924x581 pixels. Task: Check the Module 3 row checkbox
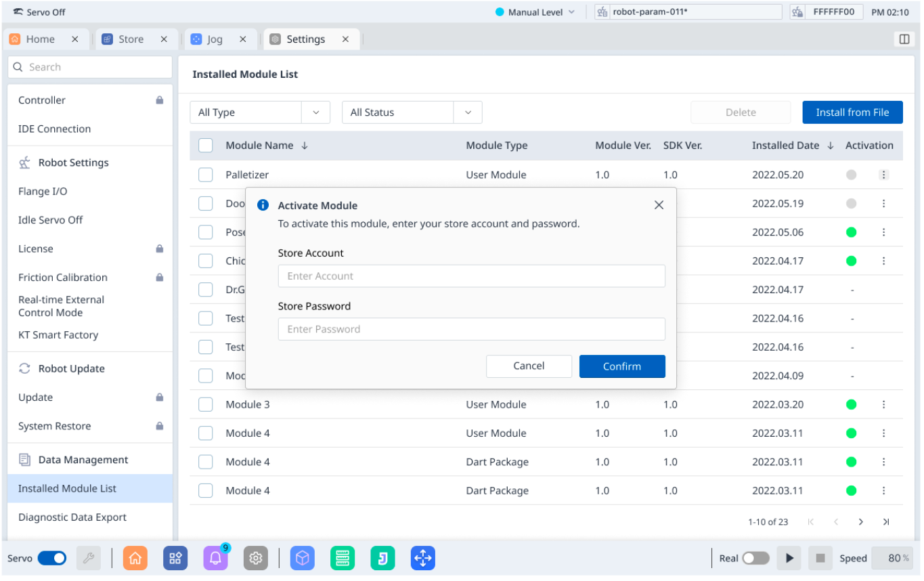tap(206, 404)
